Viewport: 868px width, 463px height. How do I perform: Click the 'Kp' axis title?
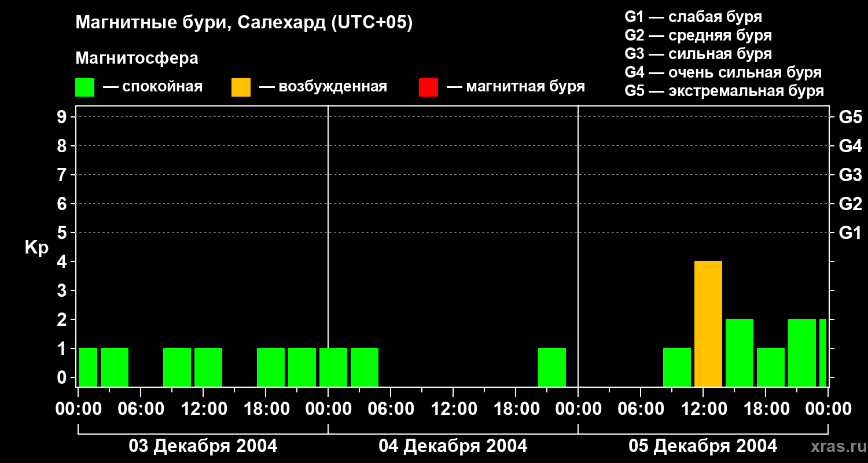[37, 247]
